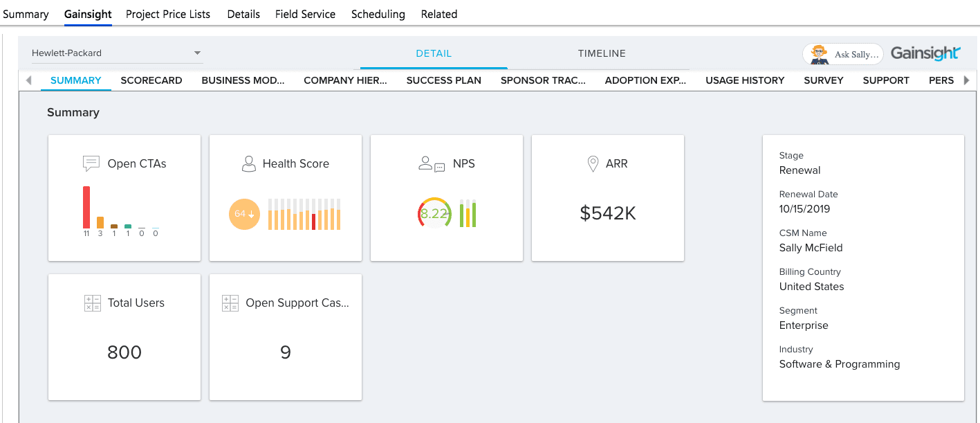Open the partially visible PERS section tab
This screenshot has width=980, height=423.
941,80
